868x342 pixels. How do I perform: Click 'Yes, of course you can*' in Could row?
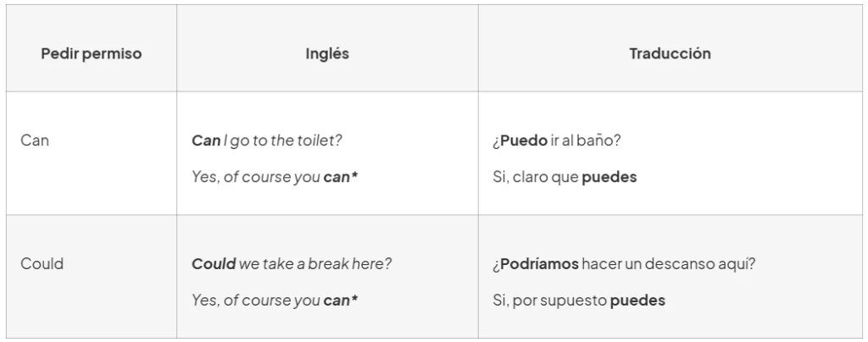[275, 300]
